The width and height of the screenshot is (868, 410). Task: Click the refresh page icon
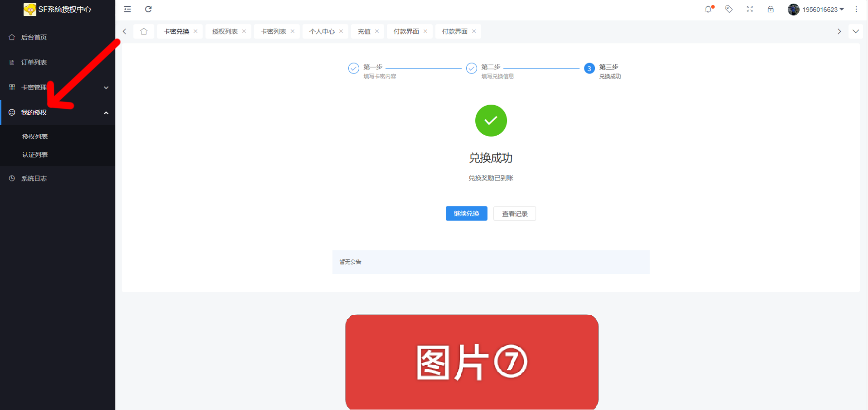(x=148, y=9)
